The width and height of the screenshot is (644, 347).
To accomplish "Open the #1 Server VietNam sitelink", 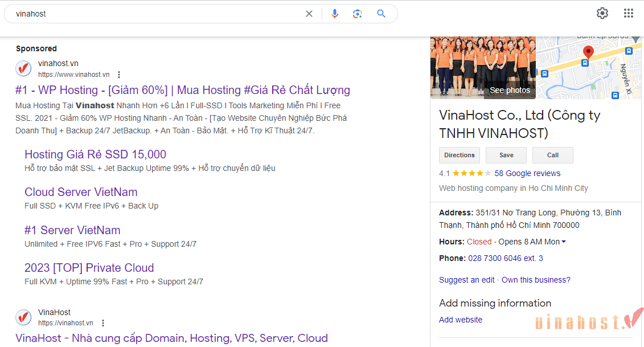I will [72, 230].
